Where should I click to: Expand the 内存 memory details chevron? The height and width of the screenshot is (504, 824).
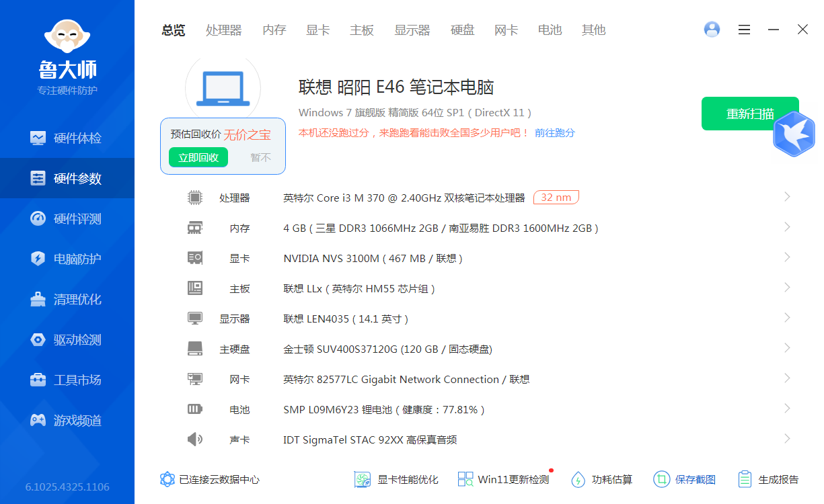tap(787, 227)
